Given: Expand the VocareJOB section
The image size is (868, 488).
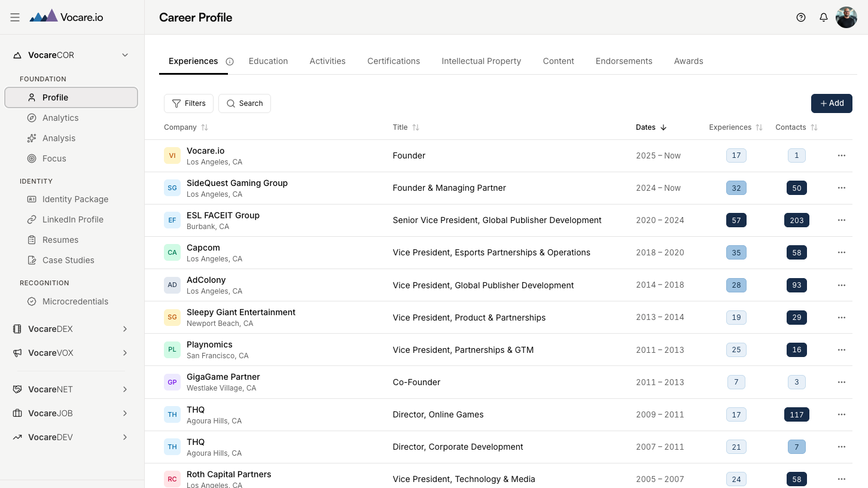Looking at the screenshot, I should tap(125, 413).
